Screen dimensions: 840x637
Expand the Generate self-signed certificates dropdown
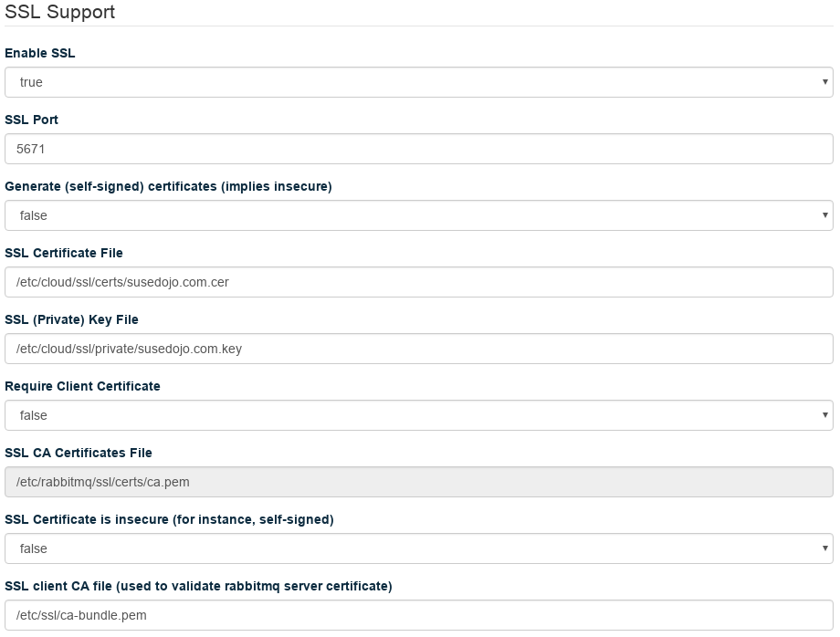[418, 215]
